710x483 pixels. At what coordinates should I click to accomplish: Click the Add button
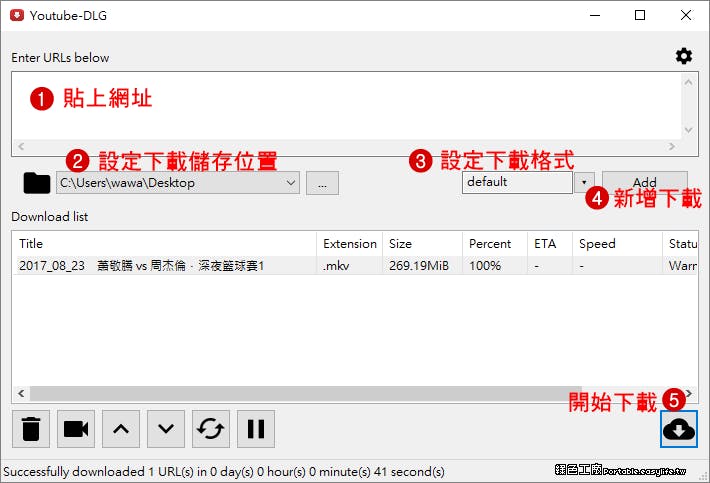[644, 182]
